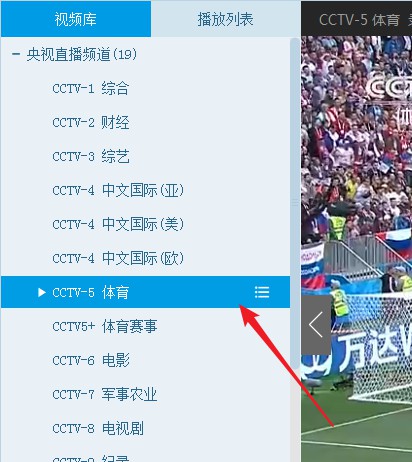This screenshot has height=462, width=412.
Task: Click the play triangle beside CCTV-5
Action: (x=42, y=293)
